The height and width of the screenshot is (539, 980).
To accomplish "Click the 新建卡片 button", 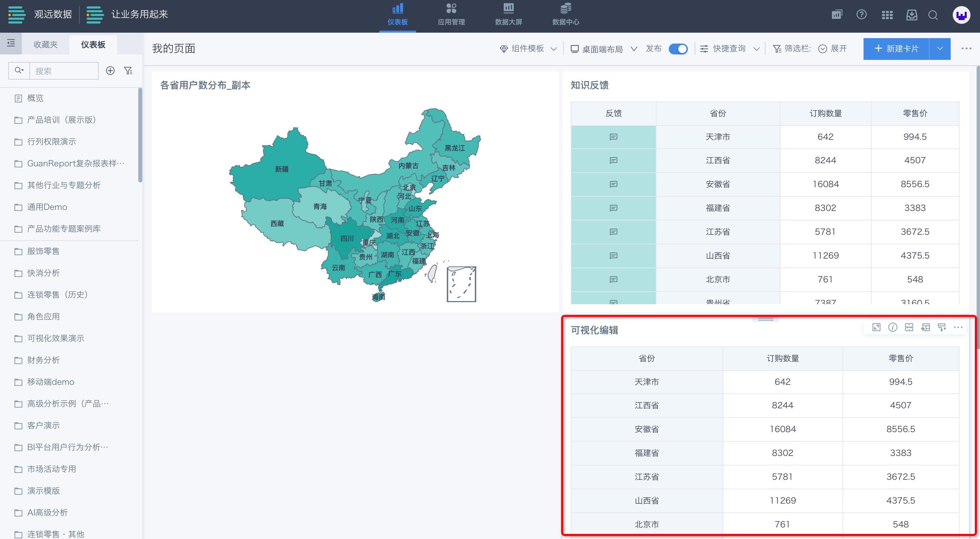I will point(896,49).
